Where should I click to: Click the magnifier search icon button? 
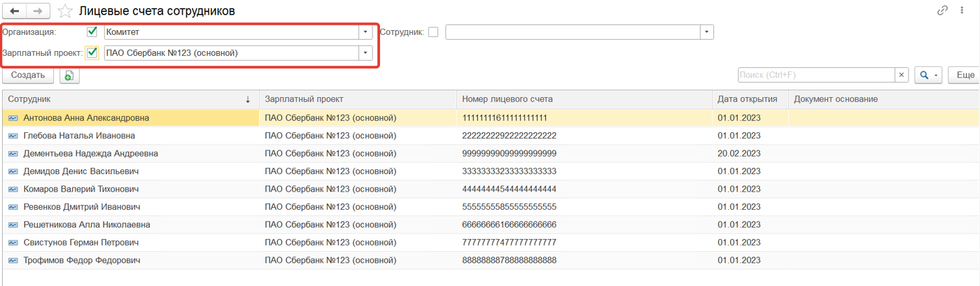(925, 76)
